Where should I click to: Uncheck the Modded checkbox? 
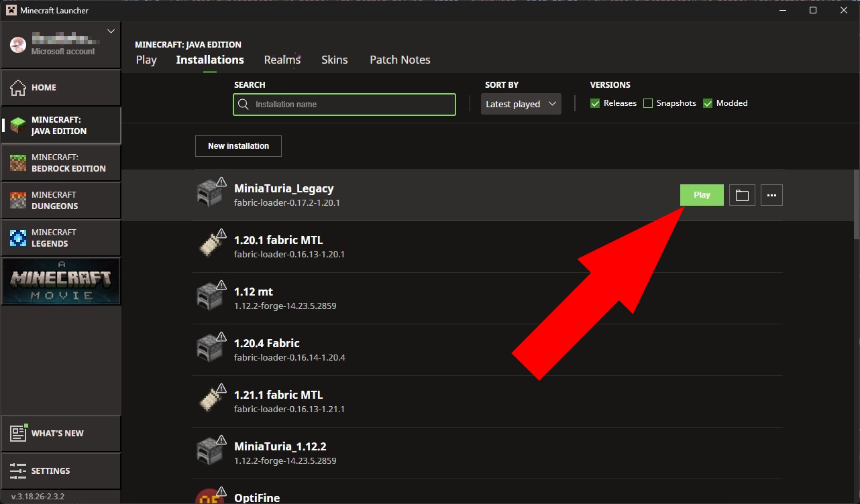coord(708,103)
